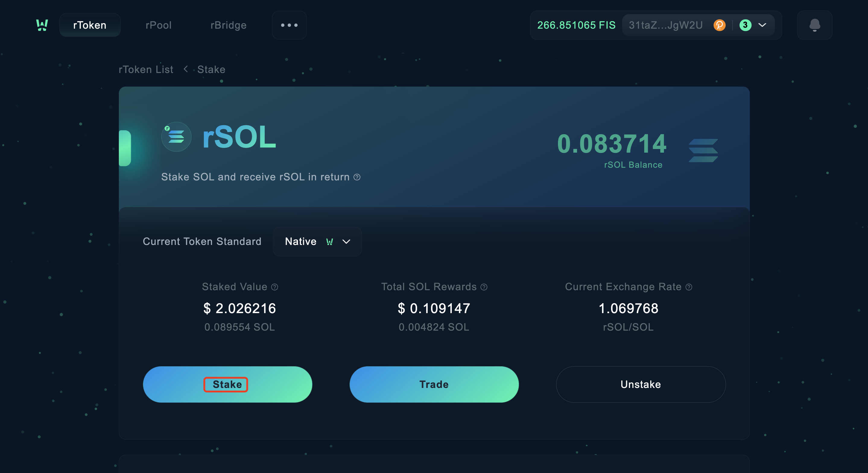Click the help icon beside Total SOL Rewards
Screen dimensions: 868x473
[x=484, y=287]
